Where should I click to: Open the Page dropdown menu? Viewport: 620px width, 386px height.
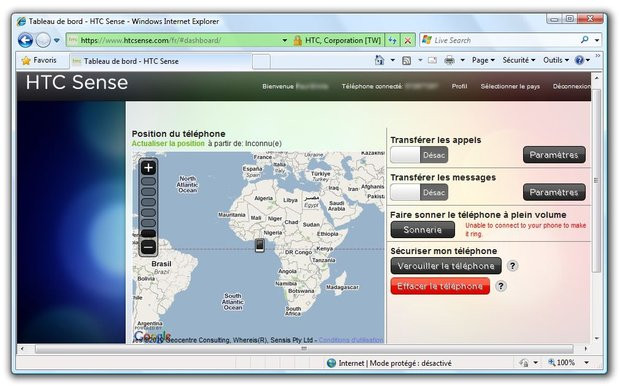click(483, 60)
